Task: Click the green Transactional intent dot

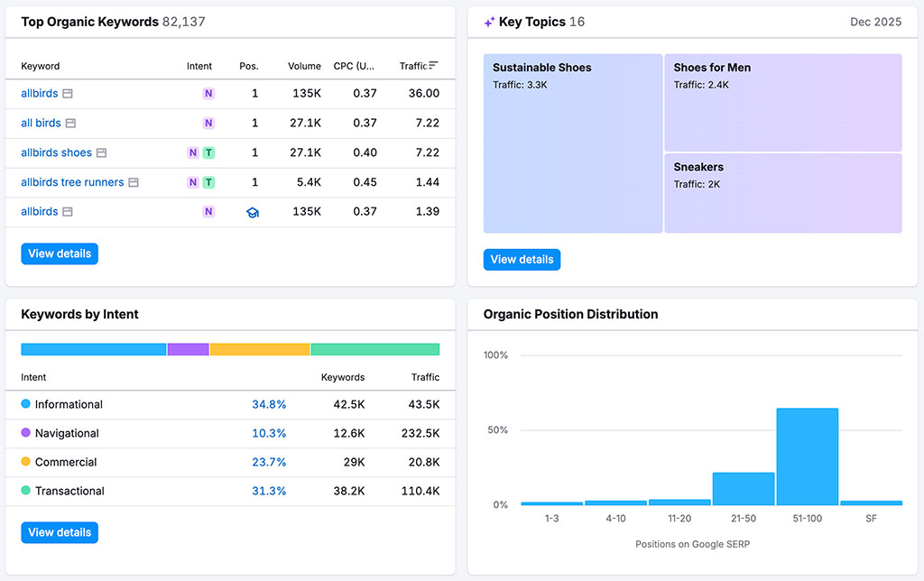Action: click(x=27, y=491)
